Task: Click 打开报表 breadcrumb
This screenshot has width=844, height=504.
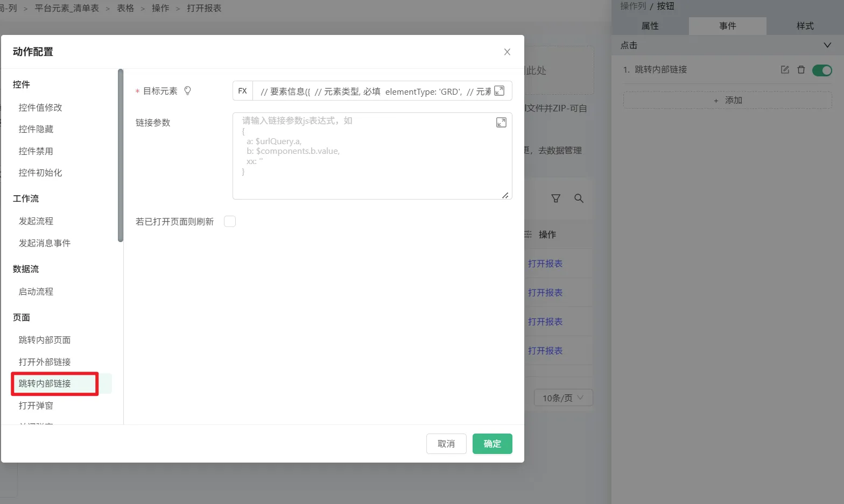Action: click(x=204, y=8)
